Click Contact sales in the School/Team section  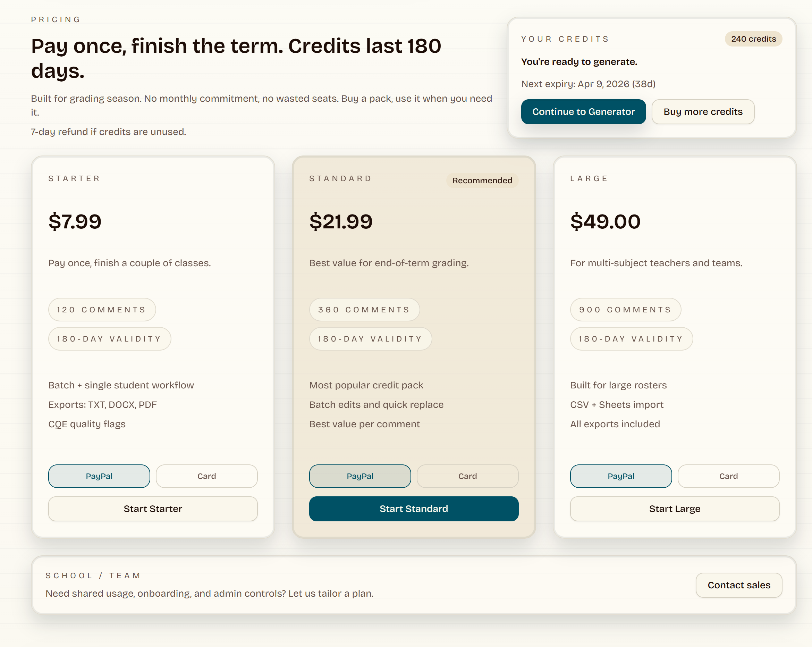tap(739, 585)
